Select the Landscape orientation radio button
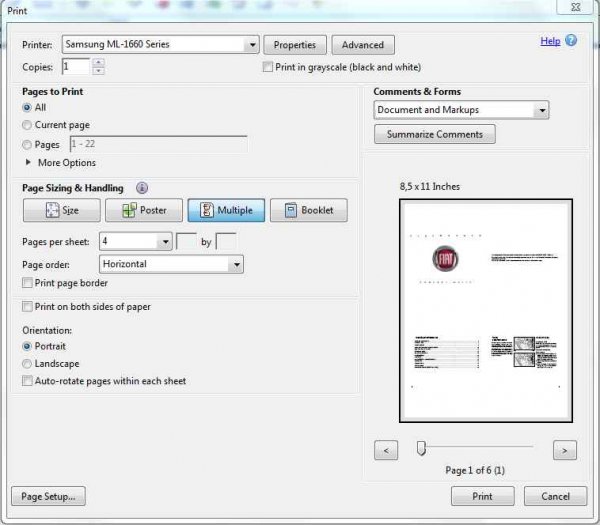The height and width of the screenshot is (525, 600). point(27,364)
